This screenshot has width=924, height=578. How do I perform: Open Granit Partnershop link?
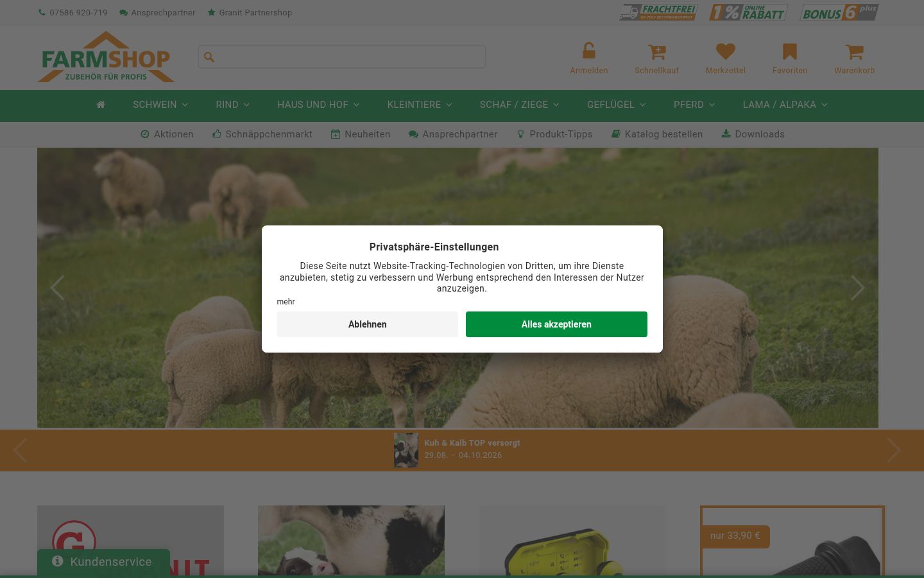(250, 12)
